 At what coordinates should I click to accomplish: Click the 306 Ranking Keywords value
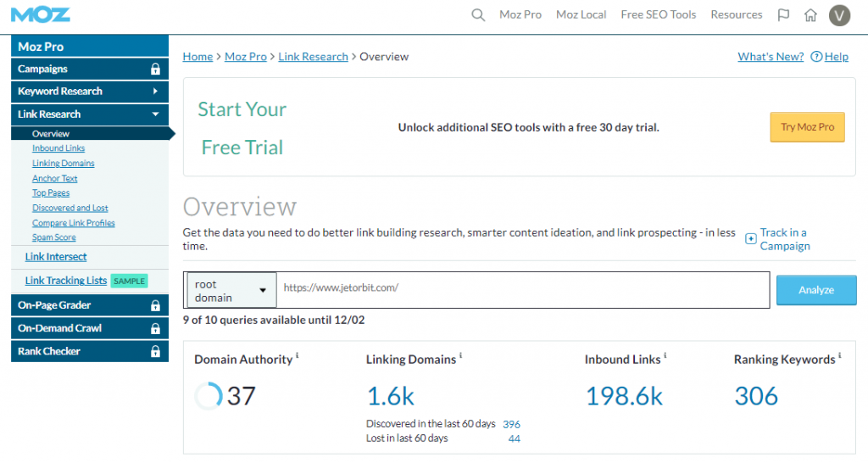pyautogui.click(x=756, y=396)
